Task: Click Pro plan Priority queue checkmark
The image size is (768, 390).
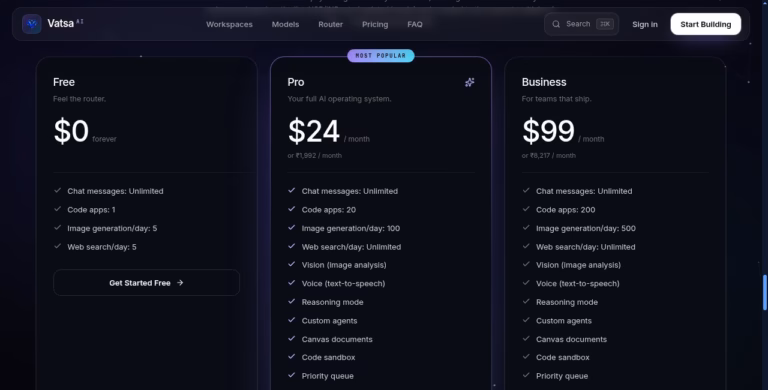Action: (291, 375)
